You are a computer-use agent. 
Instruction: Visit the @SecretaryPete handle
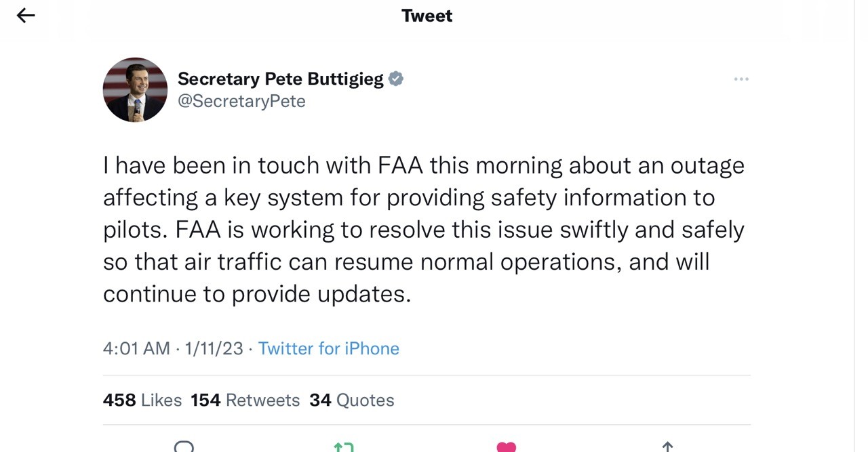pyautogui.click(x=241, y=101)
